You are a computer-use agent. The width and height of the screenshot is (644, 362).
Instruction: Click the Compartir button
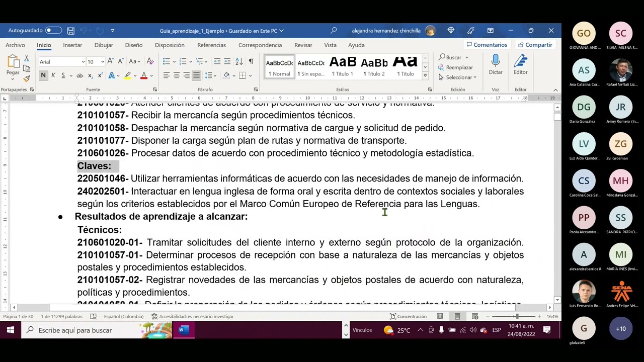pyautogui.click(x=535, y=45)
